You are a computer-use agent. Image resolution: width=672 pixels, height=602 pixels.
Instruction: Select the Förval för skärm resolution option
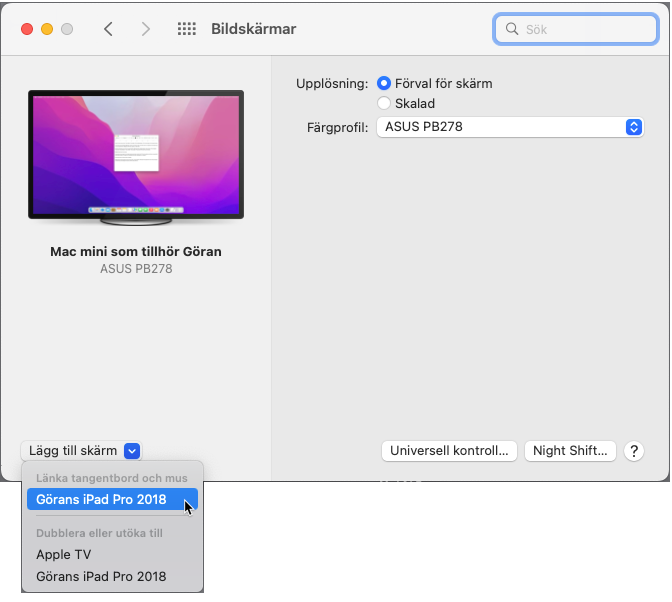click(x=384, y=84)
